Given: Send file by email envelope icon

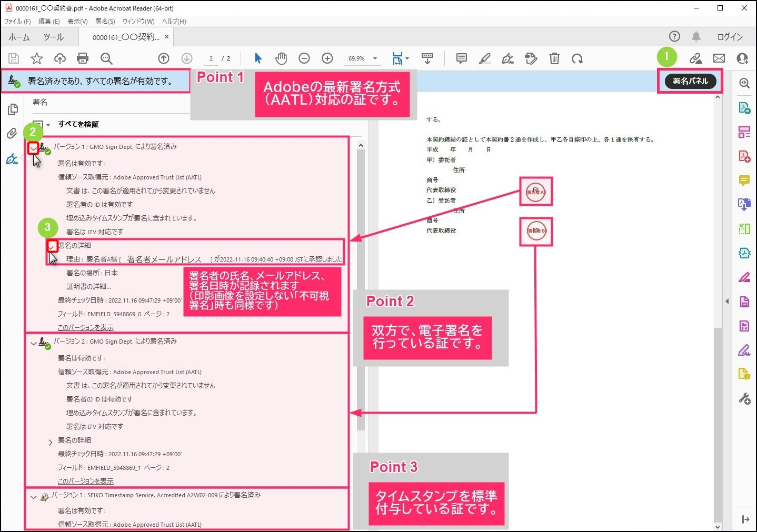Looking at the screenshot, I should coord(719,58).
